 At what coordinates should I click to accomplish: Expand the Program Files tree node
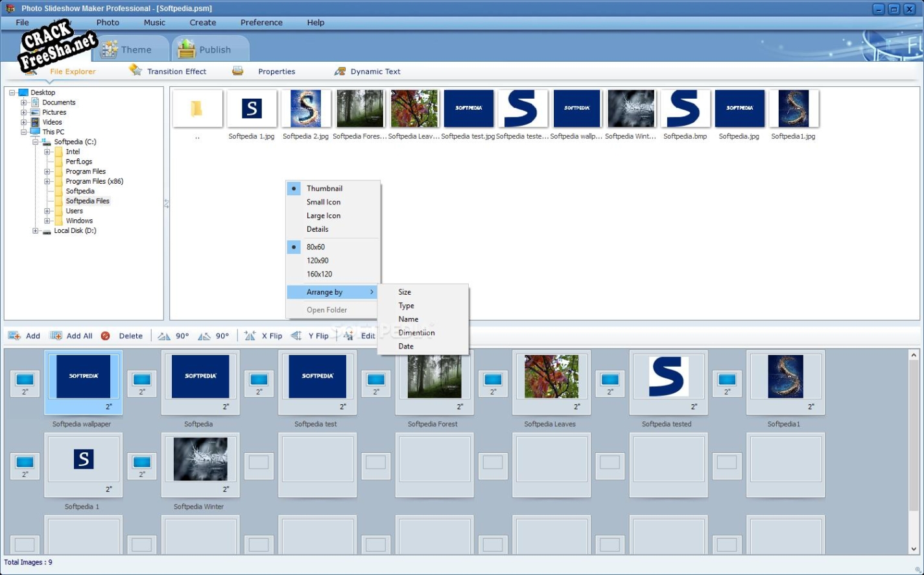click(47, 171)
